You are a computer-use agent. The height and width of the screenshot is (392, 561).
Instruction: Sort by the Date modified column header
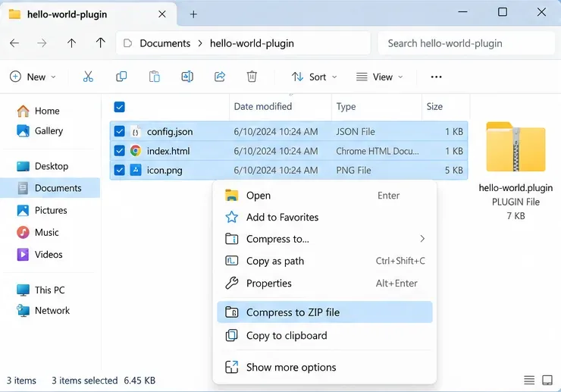tap(263, 106)
